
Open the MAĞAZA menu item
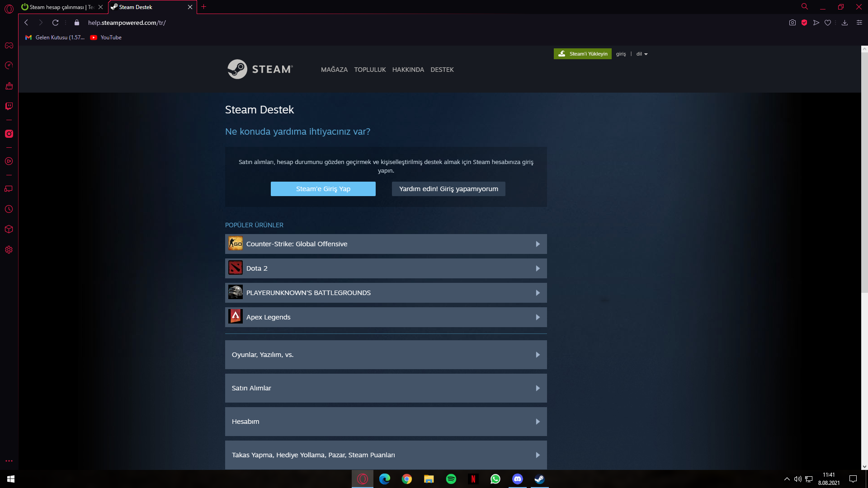(334, 70)
